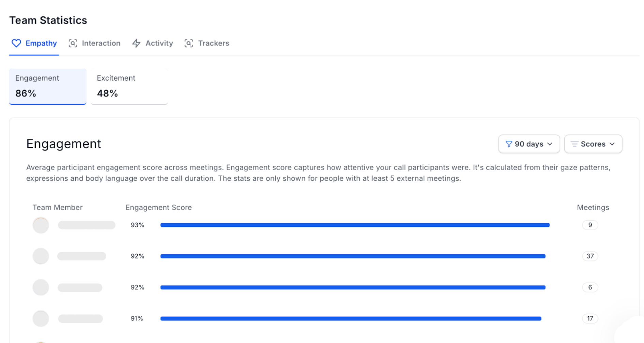Switch to the Interaction tab

94,43
